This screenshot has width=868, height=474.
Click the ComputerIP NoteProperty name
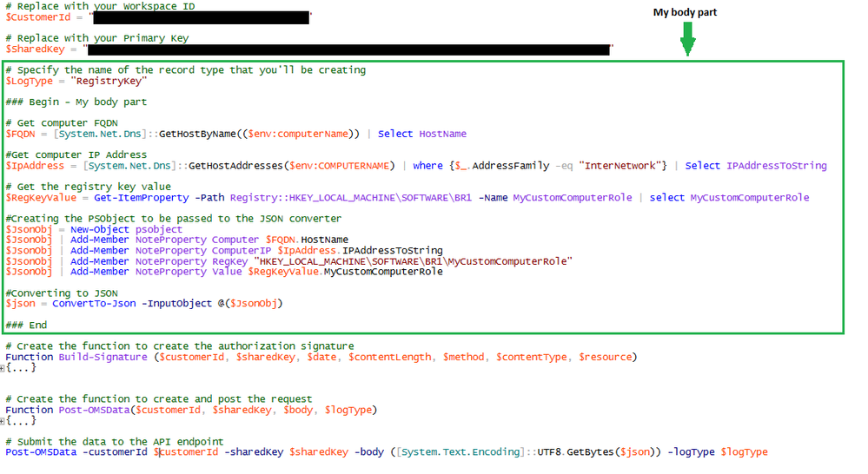coord(242,251)
